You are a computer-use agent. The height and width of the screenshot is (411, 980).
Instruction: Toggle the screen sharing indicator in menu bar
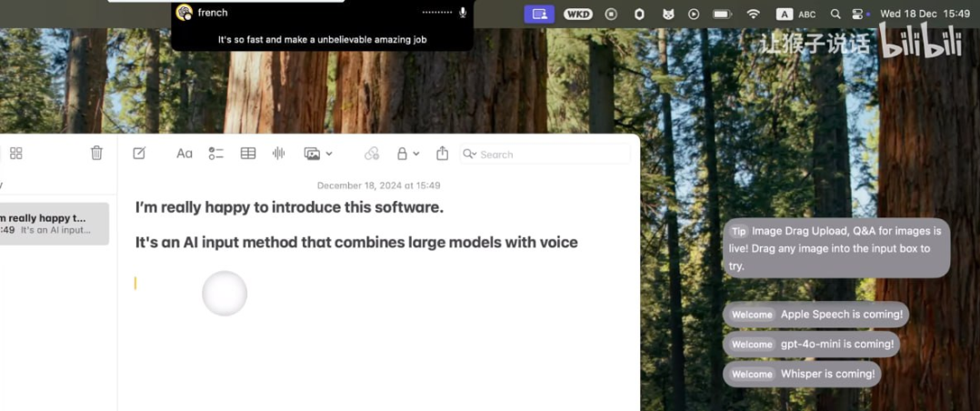539,14
